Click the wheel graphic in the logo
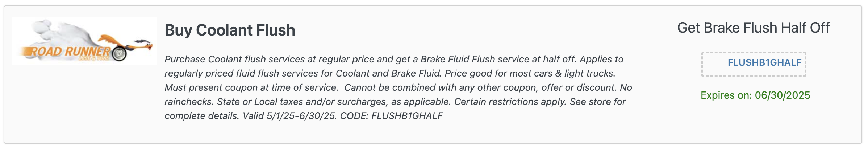Image resolution: width=868 pixels, height=151 pixels. click(119, 54)
